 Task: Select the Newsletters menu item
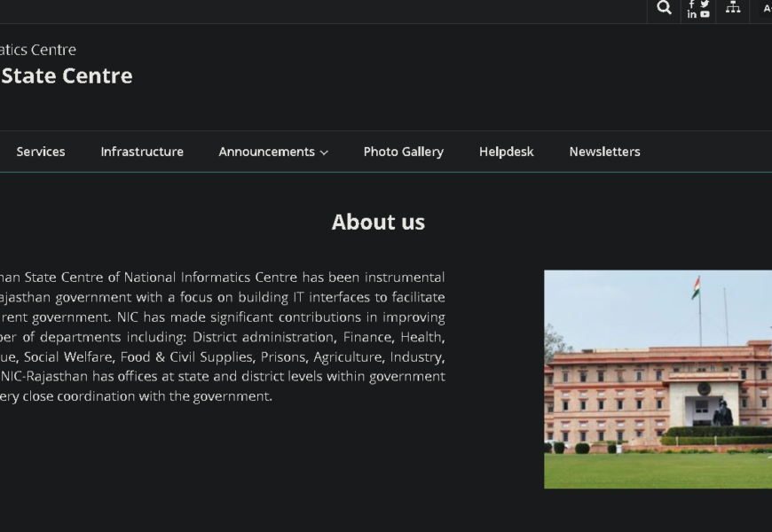coord(604,152)
